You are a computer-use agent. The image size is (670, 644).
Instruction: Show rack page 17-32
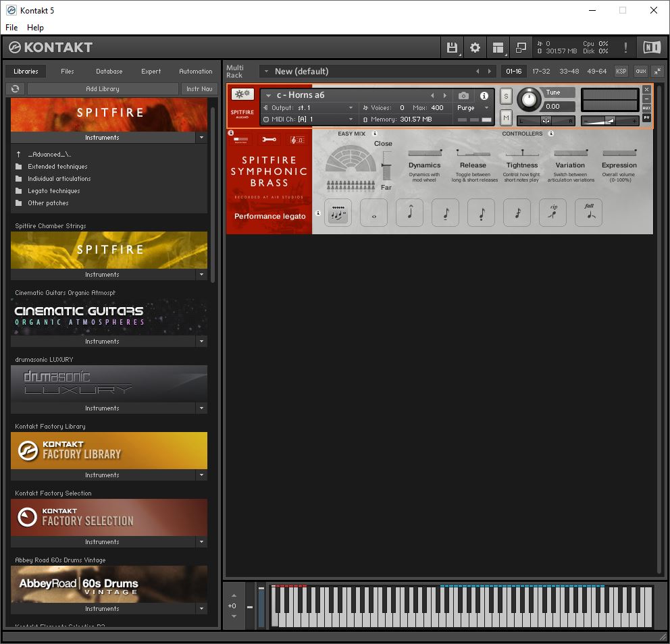tap(541, 72)
